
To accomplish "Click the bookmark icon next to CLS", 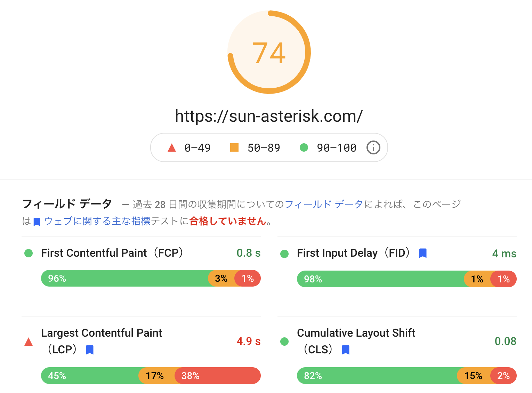I will pyautogui.click(x=345, y=350).
